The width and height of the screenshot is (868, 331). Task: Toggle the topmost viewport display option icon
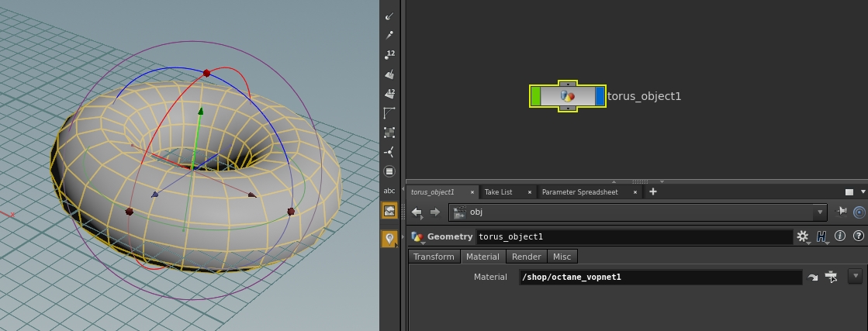click(x=389, y=16)
